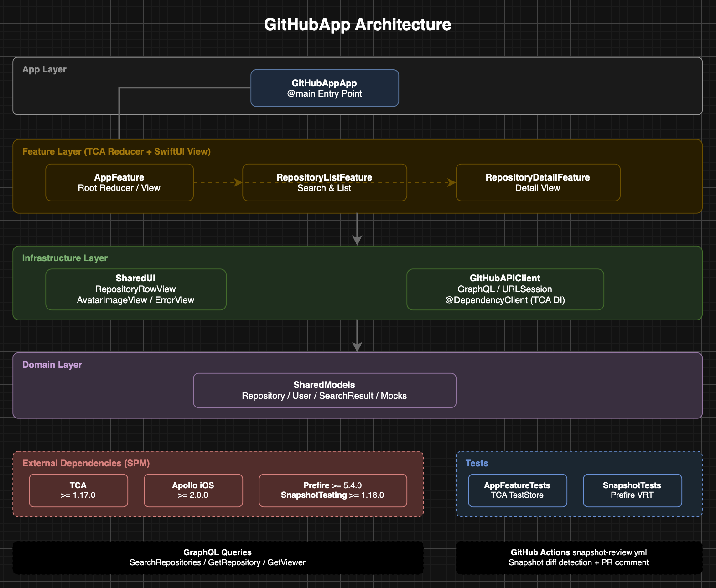Screen dimensions: 716x588
Task: Select the 'SnapshotTests' node name
Action: click(632, 485)
